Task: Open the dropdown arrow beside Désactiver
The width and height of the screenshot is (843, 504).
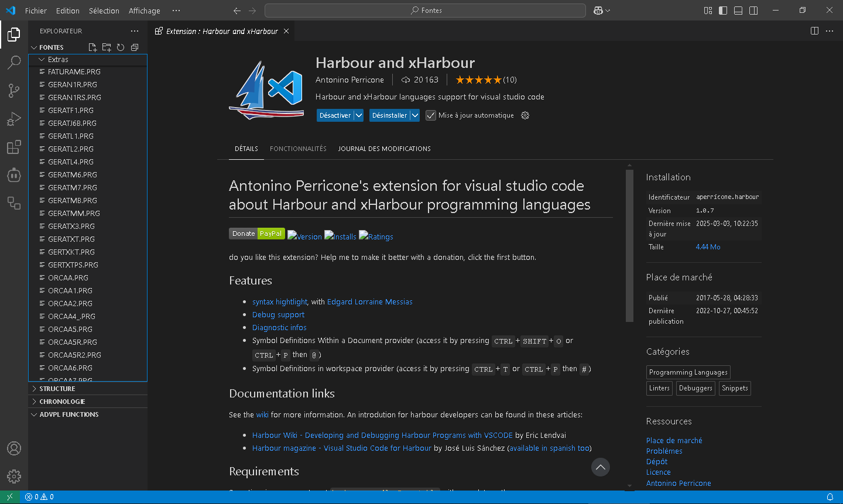Action: pos(359,115)
